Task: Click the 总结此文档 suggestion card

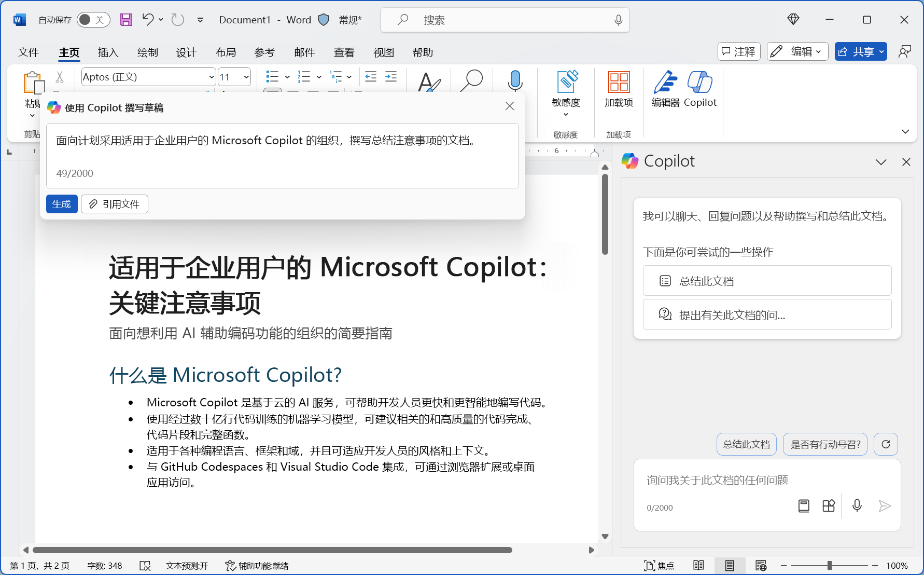Action: point(767,281)
